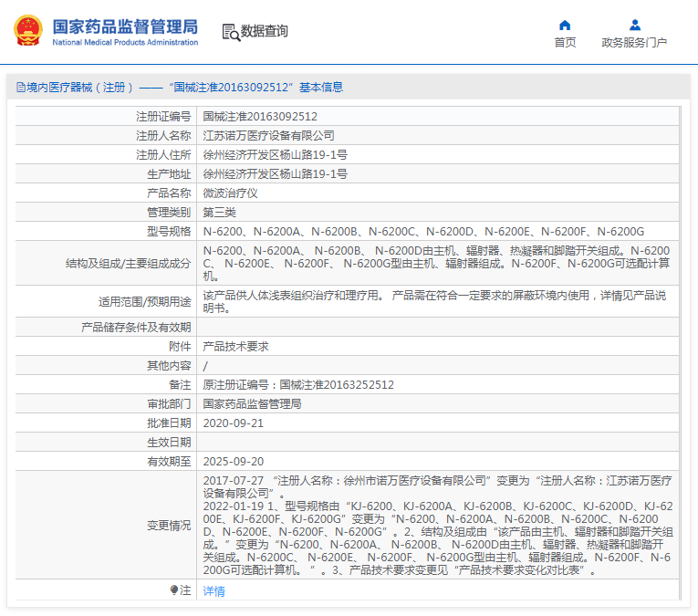Screen dimensions: 698x616
Task: Click the empty 生效日期 value cell
Action: pyautogui.click(x=438, y=443)
